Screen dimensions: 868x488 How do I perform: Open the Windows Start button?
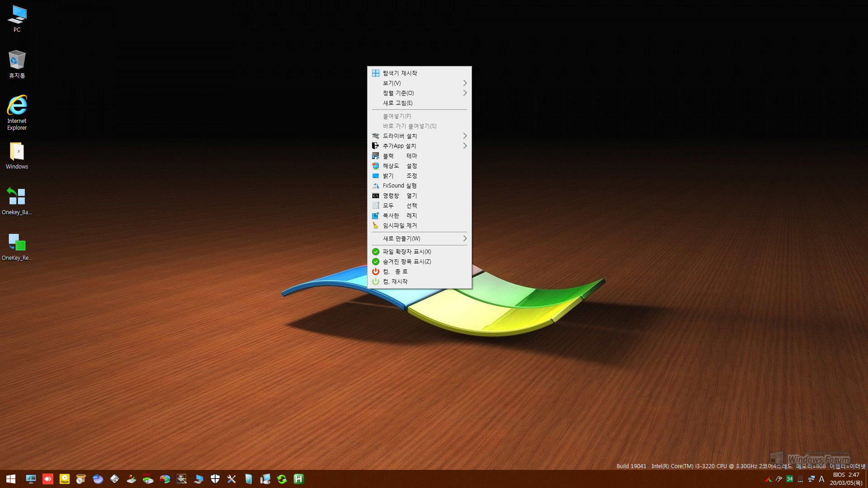click(11, 479)
